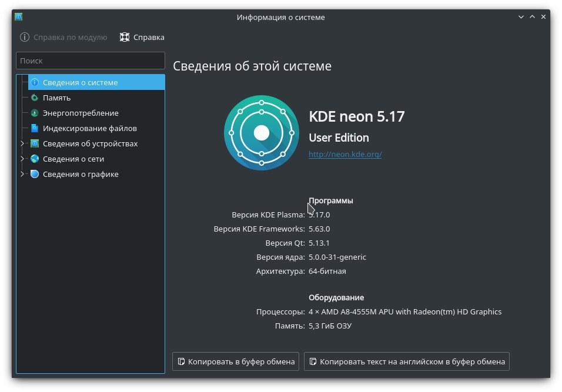Click the memory value 5,3 ГиБ ОЗУ
Screen dimensions: 562x392
330,326
